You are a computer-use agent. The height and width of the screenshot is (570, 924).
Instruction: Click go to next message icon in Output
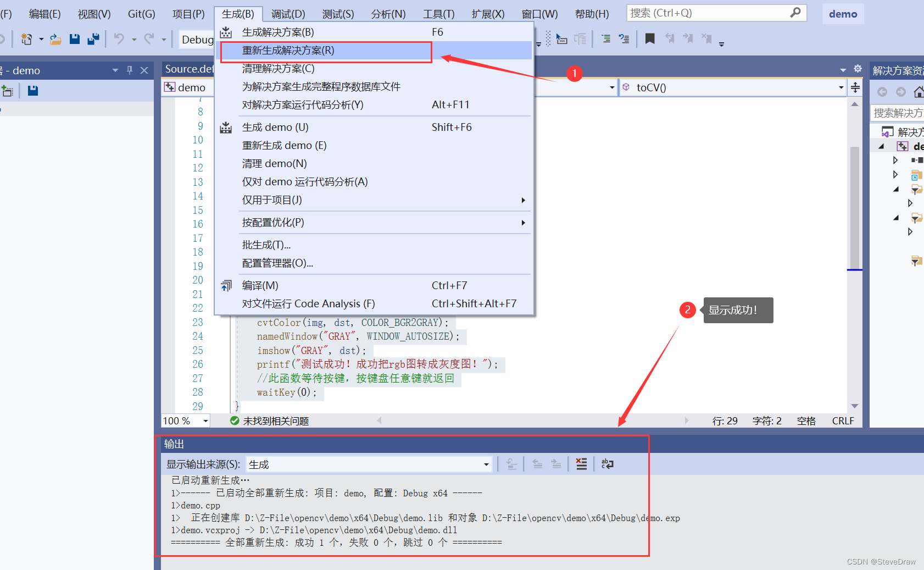coord(556,464)
